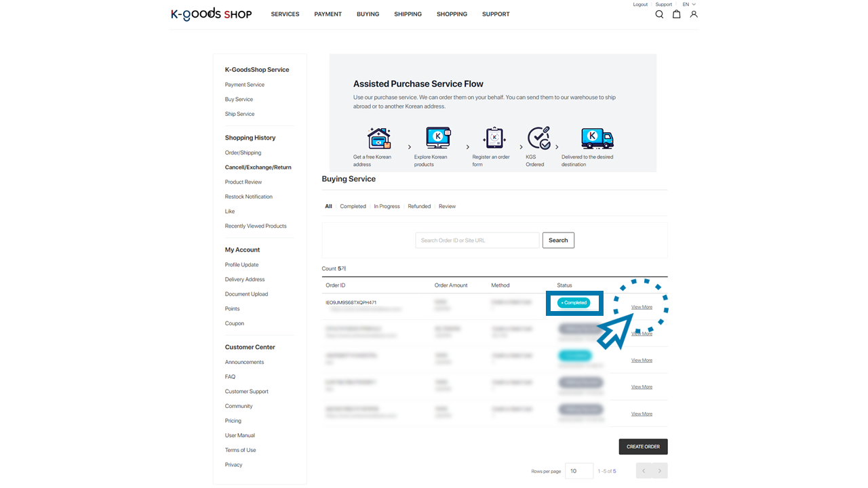Click the Search Order ID input field
868x488 pixels.
pyautogui.click(x=477, y=240)
